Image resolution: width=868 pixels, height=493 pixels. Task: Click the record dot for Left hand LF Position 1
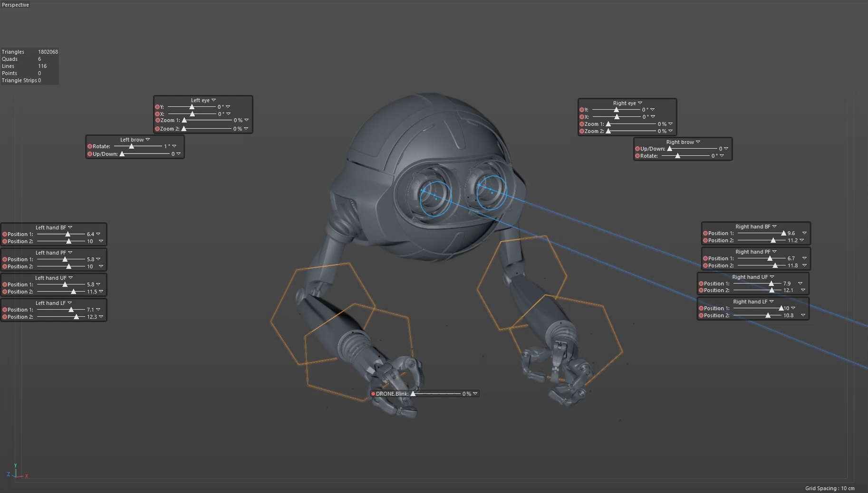[4, 309]
